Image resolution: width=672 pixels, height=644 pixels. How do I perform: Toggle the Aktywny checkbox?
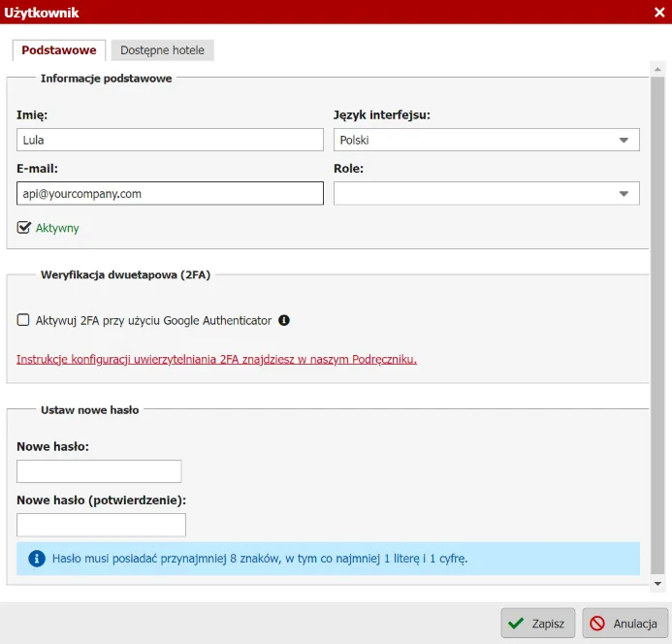[23, 227]
